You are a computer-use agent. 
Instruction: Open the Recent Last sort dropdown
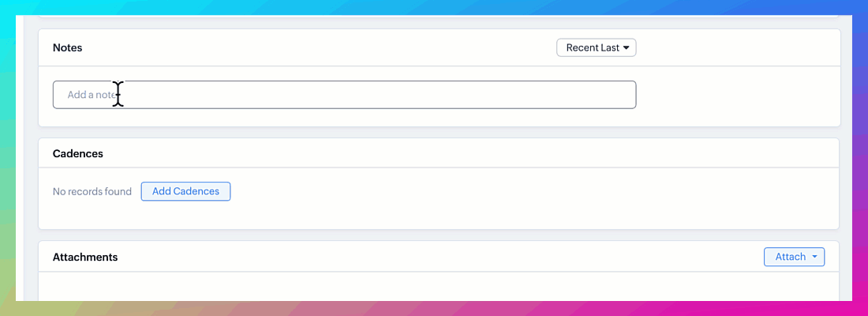(596, 47)
